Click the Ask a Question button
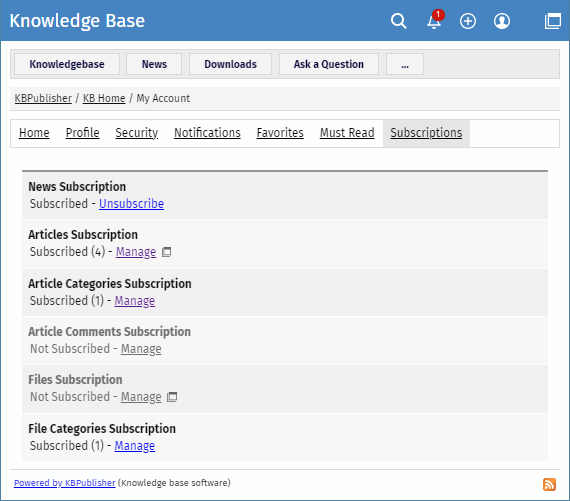The image size is (570, 501). coord(329,64)
